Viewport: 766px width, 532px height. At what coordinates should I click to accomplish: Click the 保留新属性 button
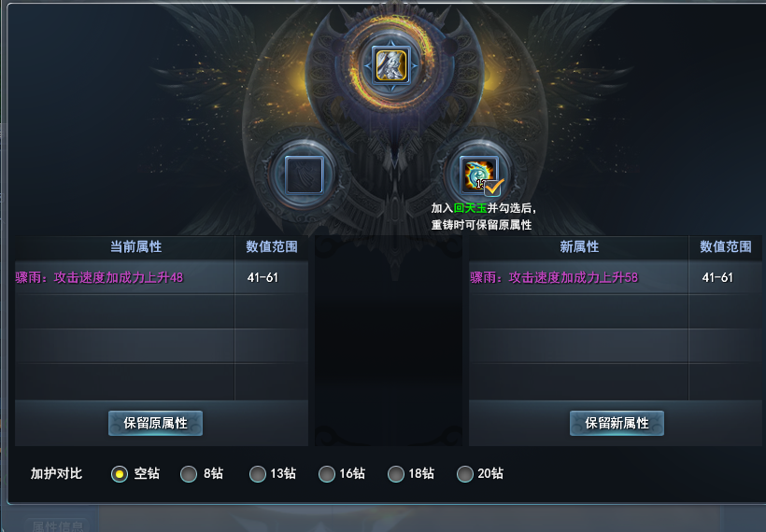tap(617, 423)
